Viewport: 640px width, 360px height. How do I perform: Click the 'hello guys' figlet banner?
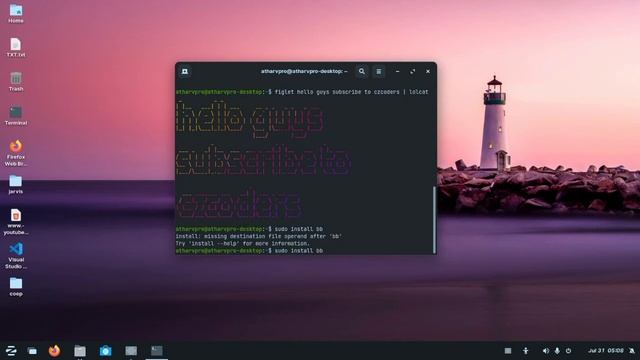pyautogui.click(x=249, y=119)
